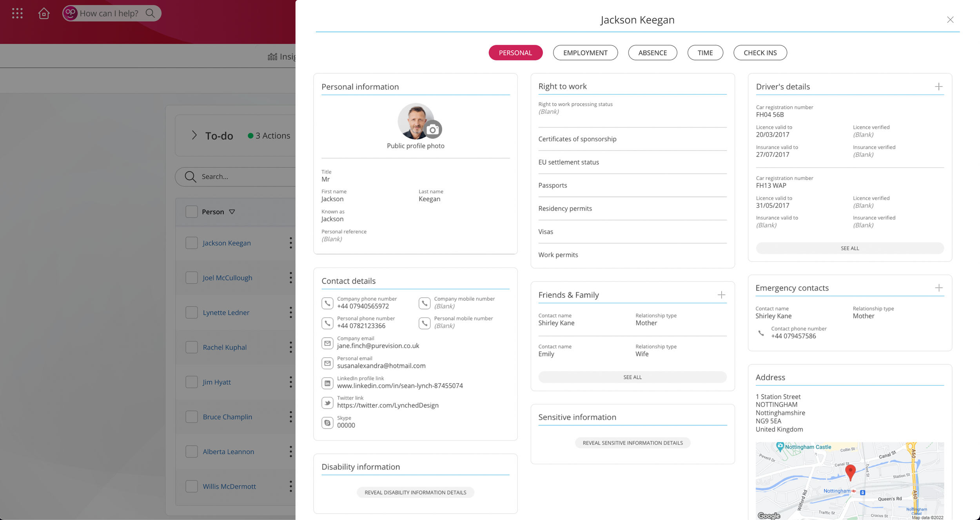The width and height of the screenshot is (980, 520).
Task: Expand the To-do section chevron
Action: click(194, 135)
